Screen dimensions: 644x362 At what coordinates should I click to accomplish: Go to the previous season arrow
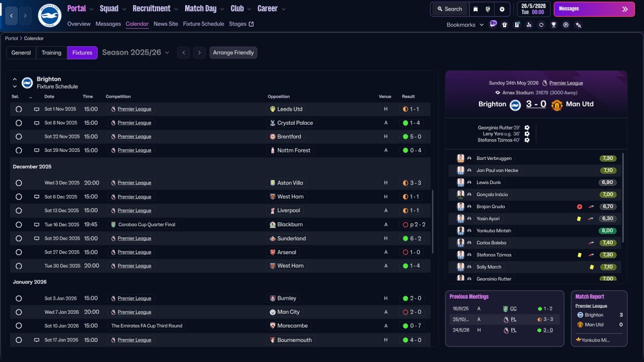[184, 53]
